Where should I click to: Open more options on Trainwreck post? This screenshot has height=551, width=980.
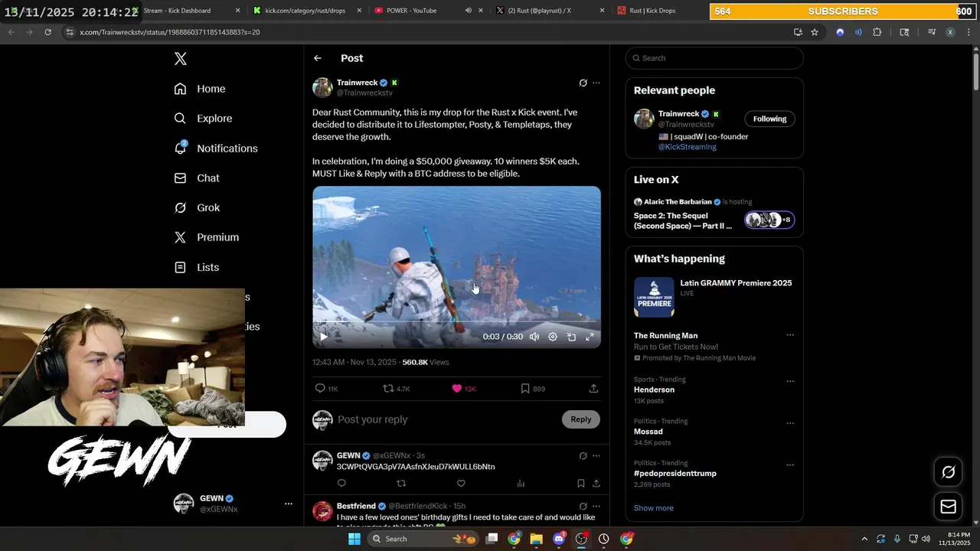[596, 83]
